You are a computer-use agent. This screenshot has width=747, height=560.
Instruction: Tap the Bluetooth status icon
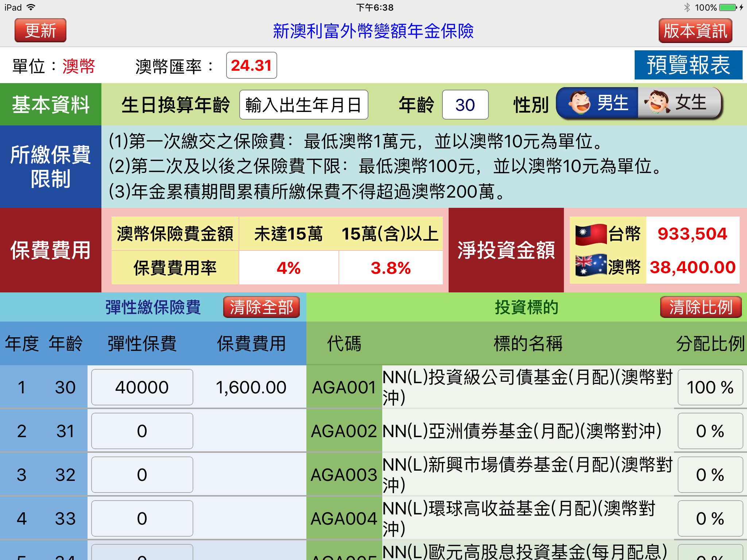click(x=687, y=7)
